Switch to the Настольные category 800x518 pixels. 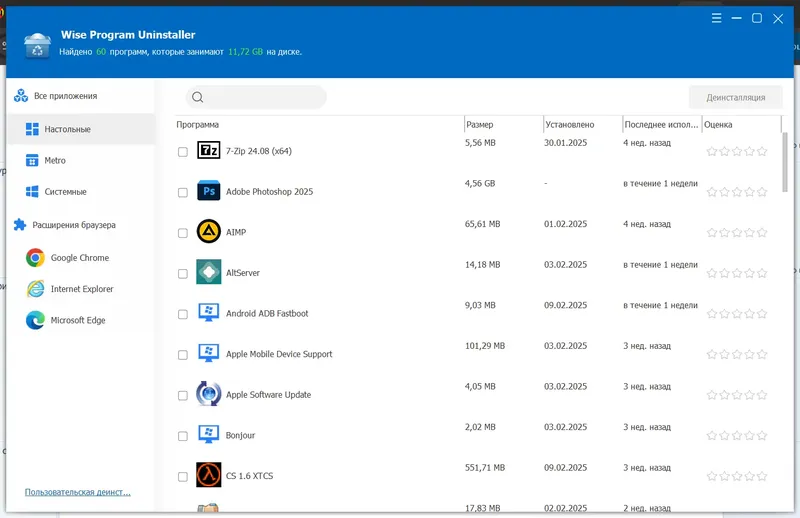click(81, 129)
